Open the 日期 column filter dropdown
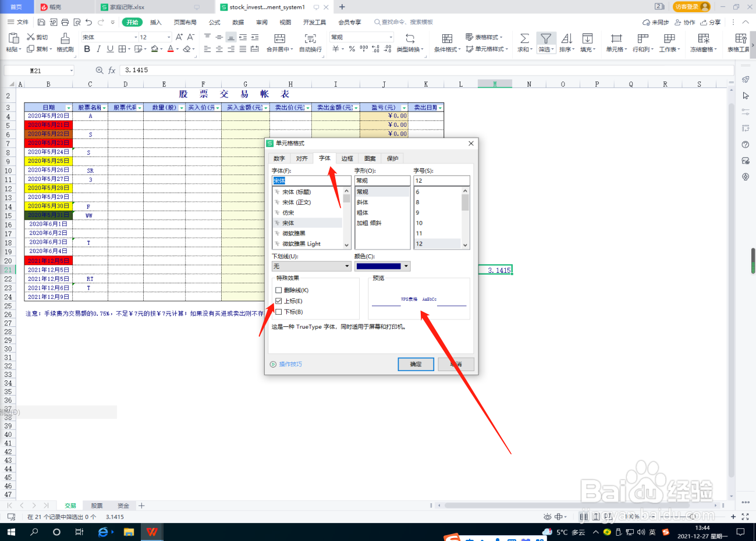This screenshot has width=756, height=541. point(69,108)
